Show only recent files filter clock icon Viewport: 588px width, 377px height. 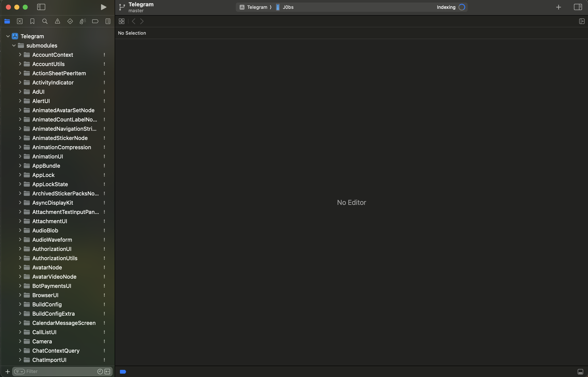[100, 371]
